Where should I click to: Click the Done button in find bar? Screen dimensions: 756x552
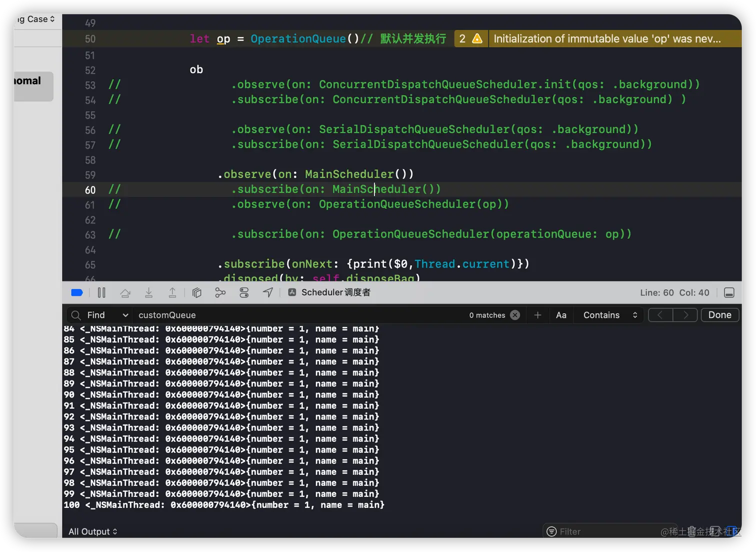click(x=719, y=315)
